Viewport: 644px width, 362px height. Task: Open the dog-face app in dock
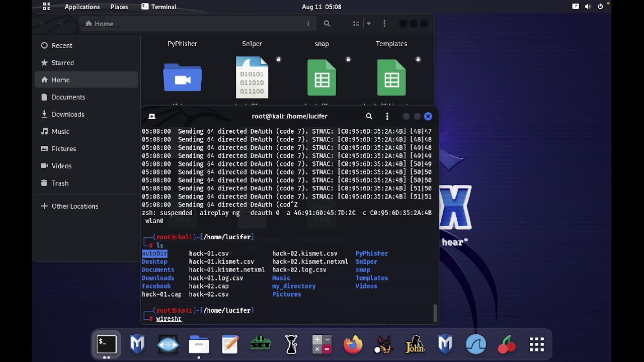[x=383, y=344]
